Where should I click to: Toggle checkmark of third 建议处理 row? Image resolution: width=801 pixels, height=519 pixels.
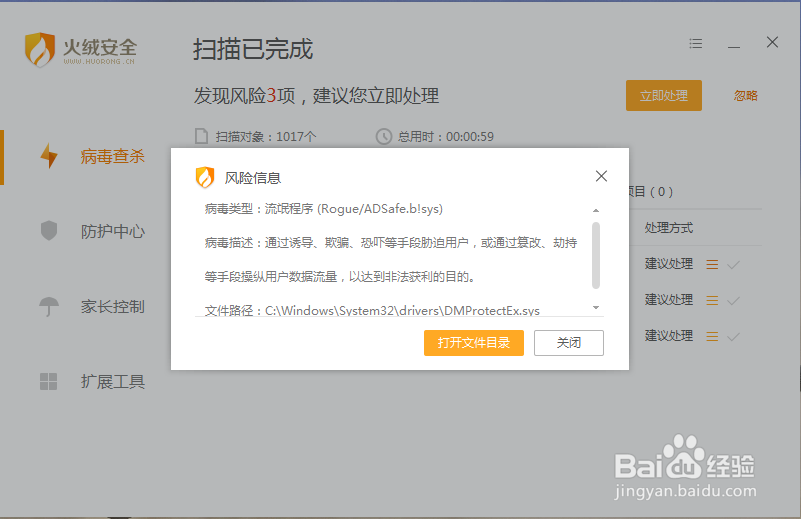734,337
